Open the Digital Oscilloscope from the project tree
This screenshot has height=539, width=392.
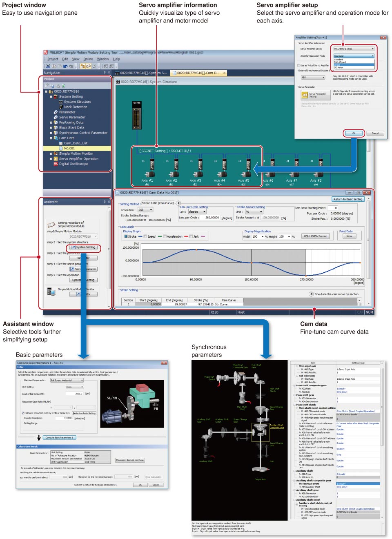pyautogui.click(x=73, y=164)
